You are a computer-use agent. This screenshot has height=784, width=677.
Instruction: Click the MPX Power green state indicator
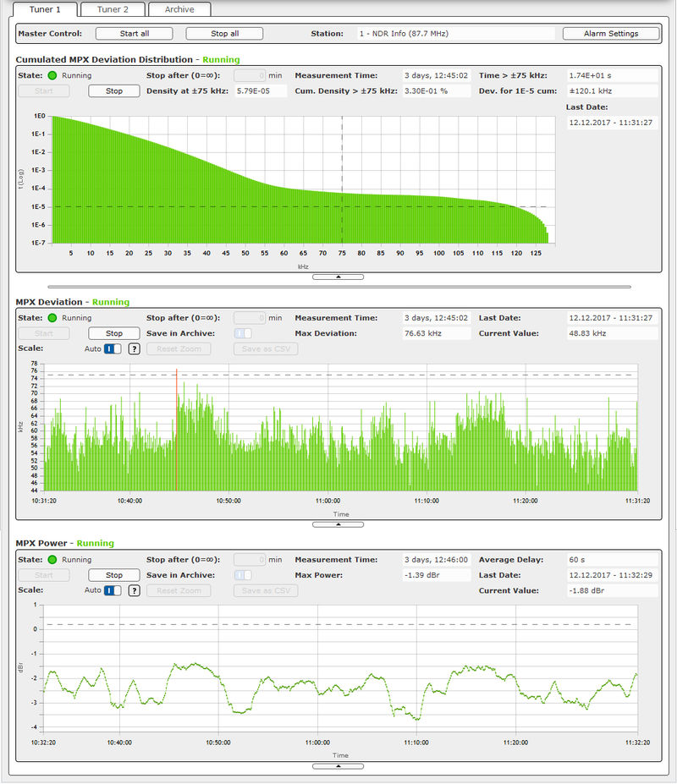point(52,560)
